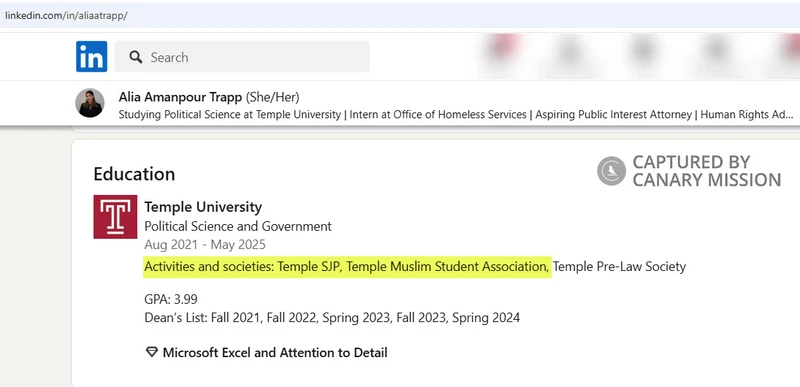This screenshot has height=387, width=800.
Task: Click the Education section heading
Action: 134,174
